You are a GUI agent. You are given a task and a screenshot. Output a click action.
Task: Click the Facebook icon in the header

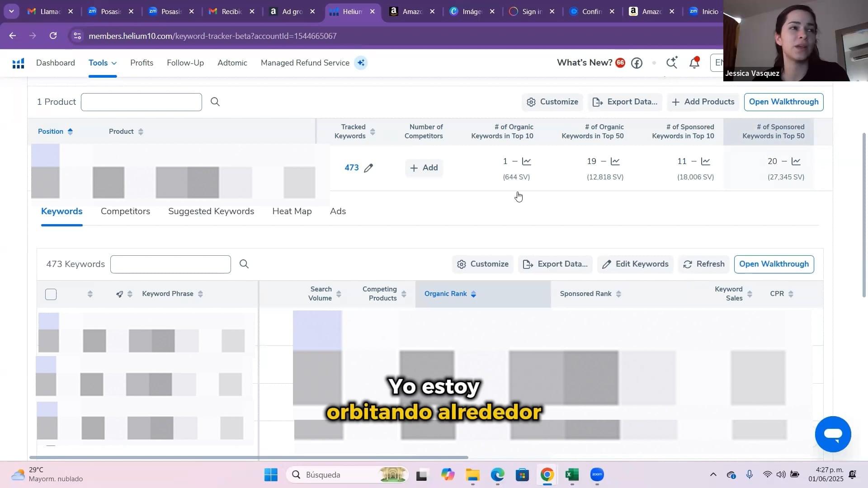(x=637, y=63)
